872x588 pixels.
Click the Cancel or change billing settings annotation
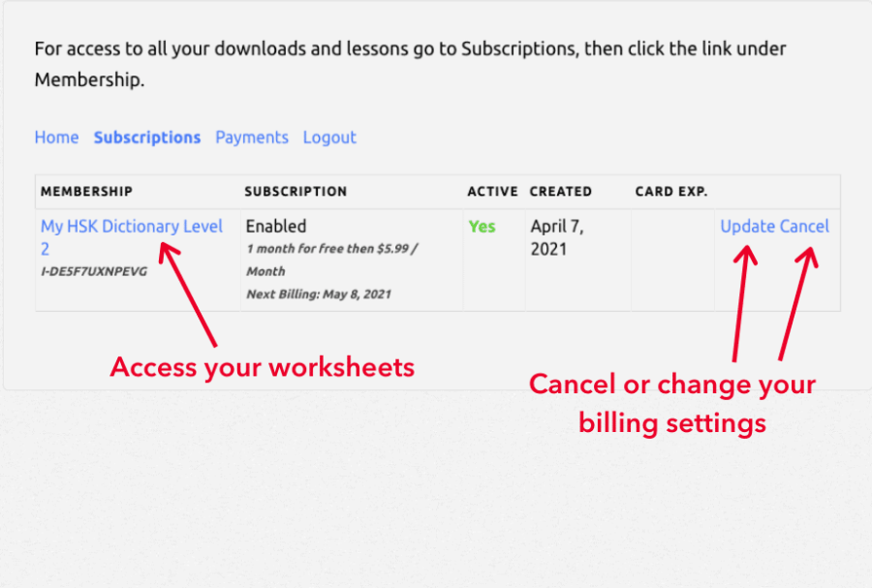pyautogui.click(x=672, y=403)
